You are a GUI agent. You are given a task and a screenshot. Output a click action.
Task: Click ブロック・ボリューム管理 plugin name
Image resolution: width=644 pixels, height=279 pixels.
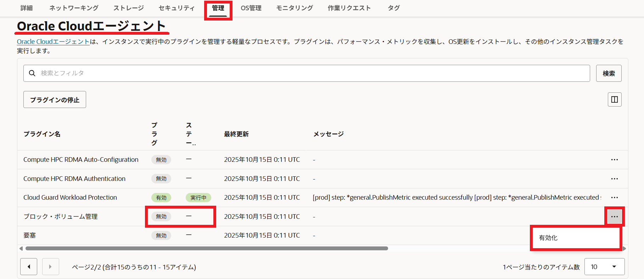60,216
